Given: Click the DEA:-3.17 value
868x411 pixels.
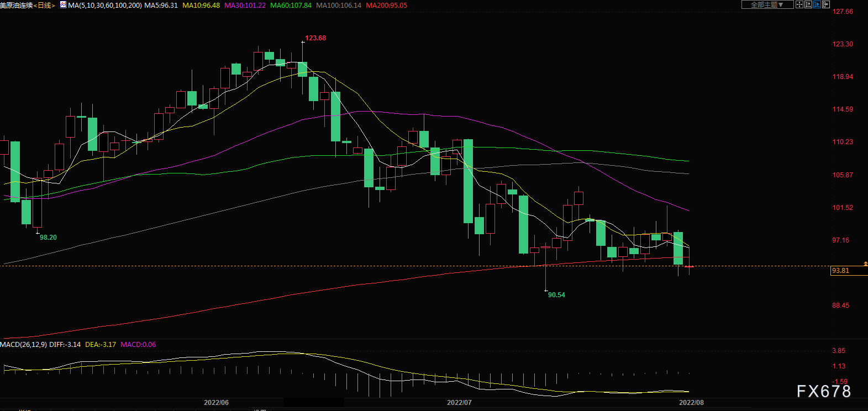Looking at the screenshot, I should click(101, 345).
